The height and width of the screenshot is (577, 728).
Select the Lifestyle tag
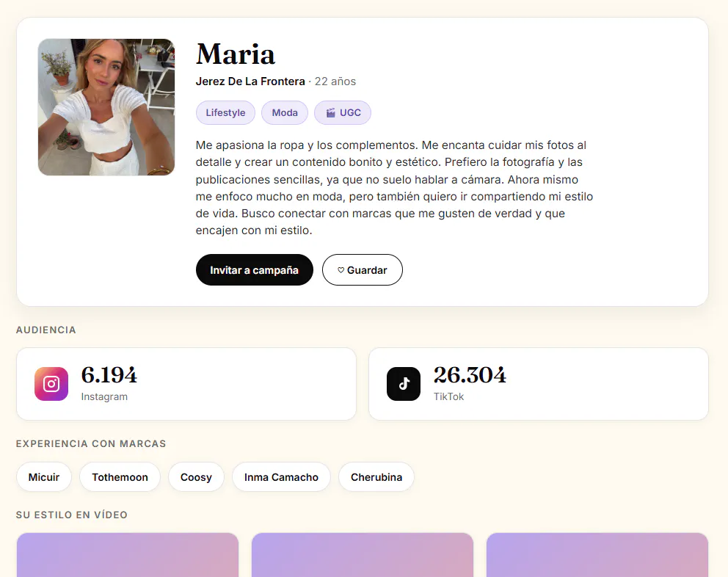225,113
